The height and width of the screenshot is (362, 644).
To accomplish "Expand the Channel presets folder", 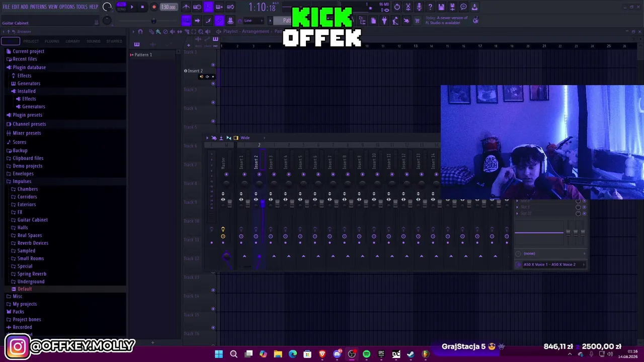I will tap(29, 124).
